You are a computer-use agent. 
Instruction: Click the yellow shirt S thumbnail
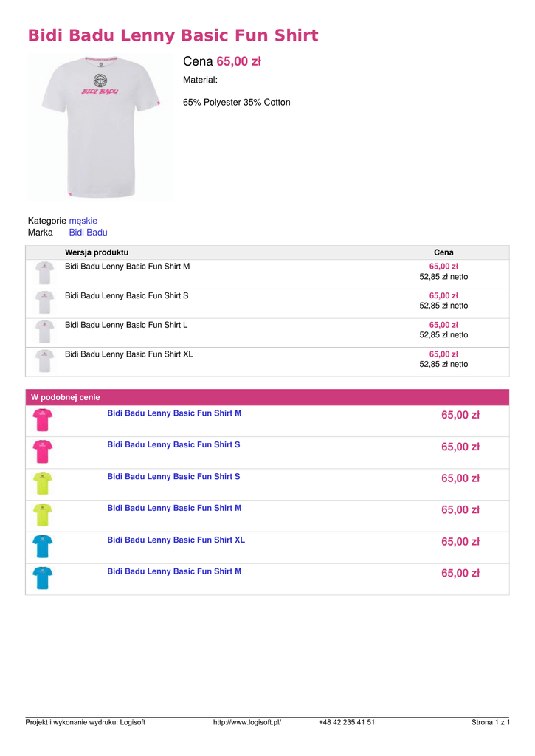click(x=43, y=484)
